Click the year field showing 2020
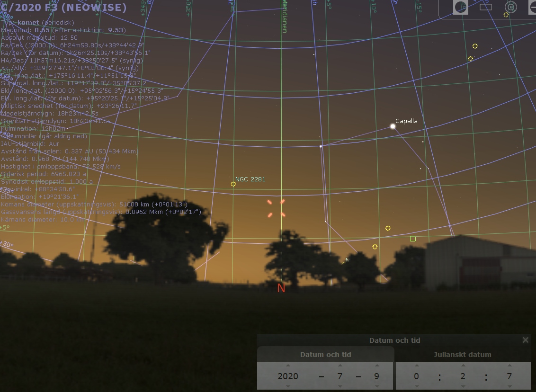 [288, 376]
